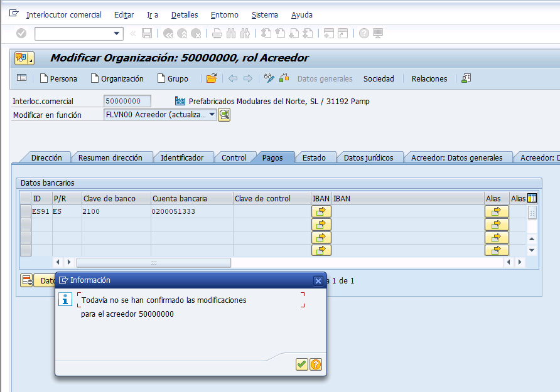Viewport: 560px width, 392px height.
Task: Click the Relaciones button
Action: (429, 79)
